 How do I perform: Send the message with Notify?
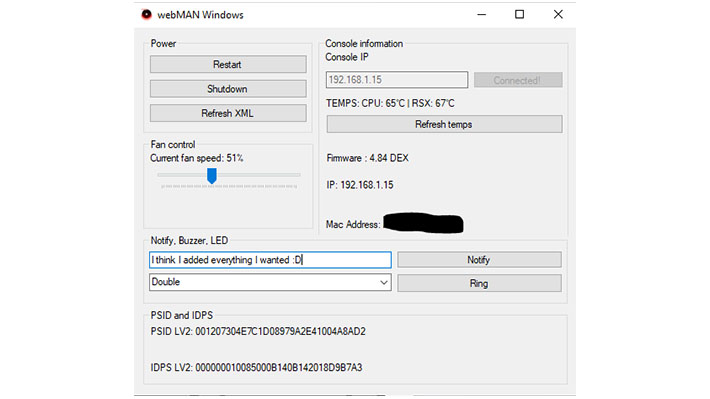pyautogui.click(x=479, y=260)
